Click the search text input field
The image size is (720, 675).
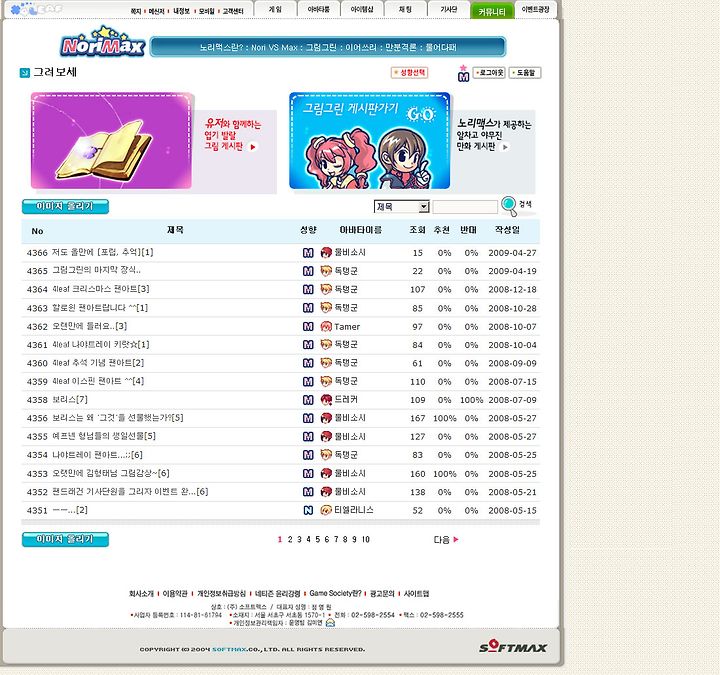pos(465,207)
